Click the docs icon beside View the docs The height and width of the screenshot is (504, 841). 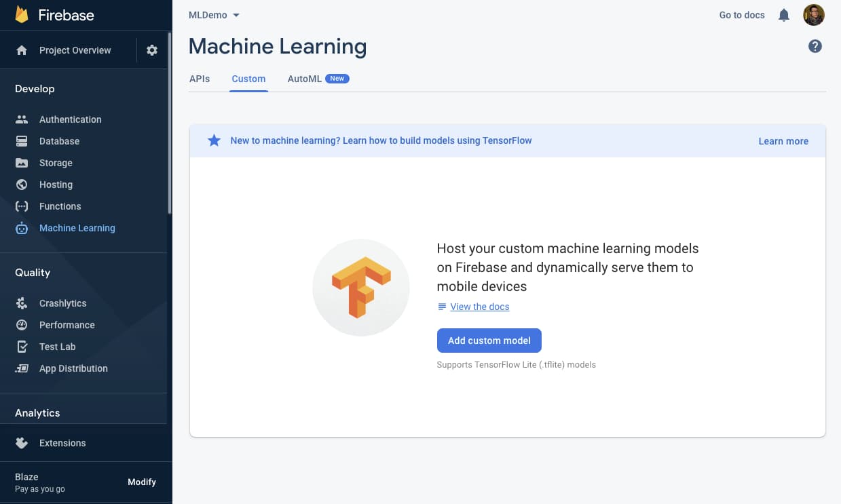click(443, 307)
